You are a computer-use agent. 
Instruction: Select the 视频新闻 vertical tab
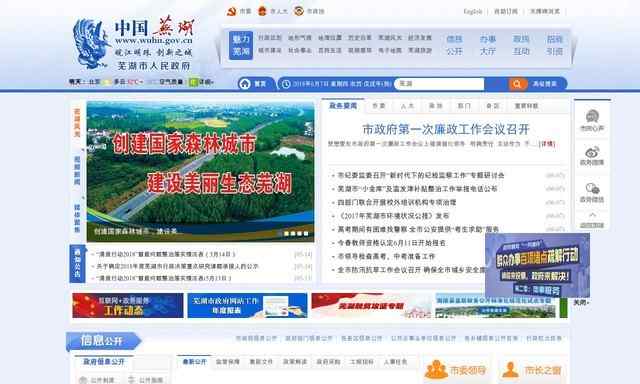(x=77, y=170)
